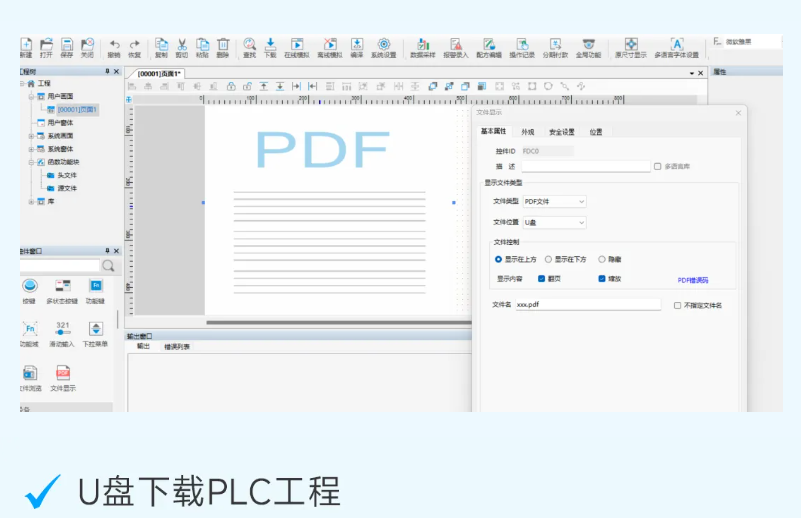This screenshot has width=801, height=518.
Task: Start 在线模拟 online simulation
Action: pyautogui.click(x=297, y=46)
